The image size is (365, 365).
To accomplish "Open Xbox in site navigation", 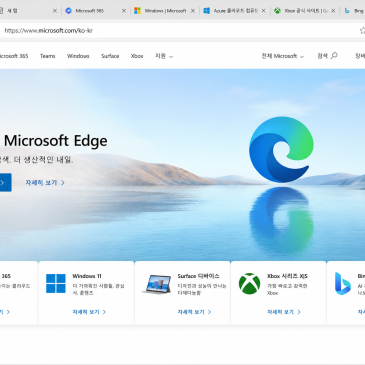I will [x=137, y=56].
